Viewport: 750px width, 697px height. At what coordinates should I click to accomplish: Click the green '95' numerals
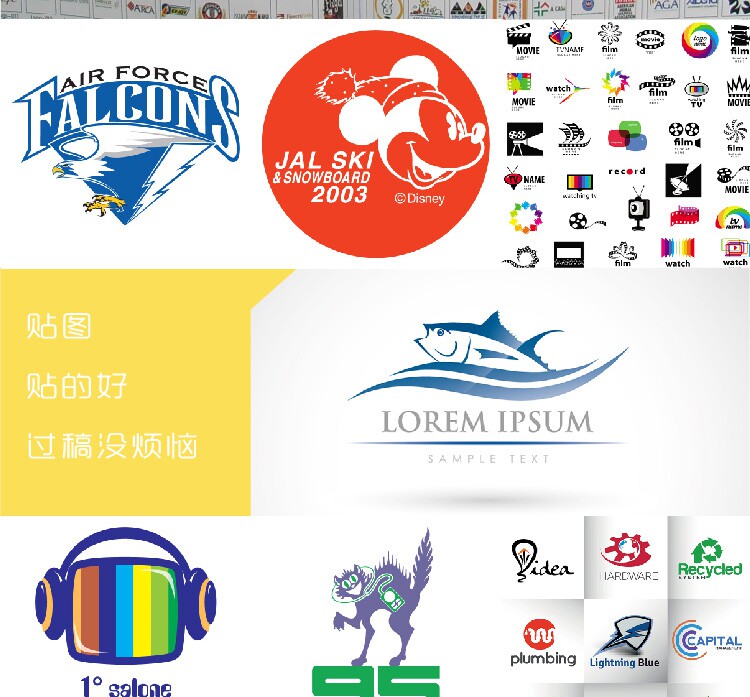pyautogui.click(x=376, y=682)
